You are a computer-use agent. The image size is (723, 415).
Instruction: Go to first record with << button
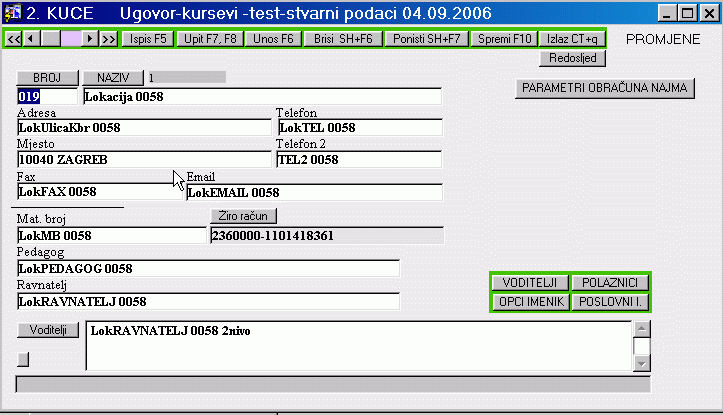click(14, 39)
